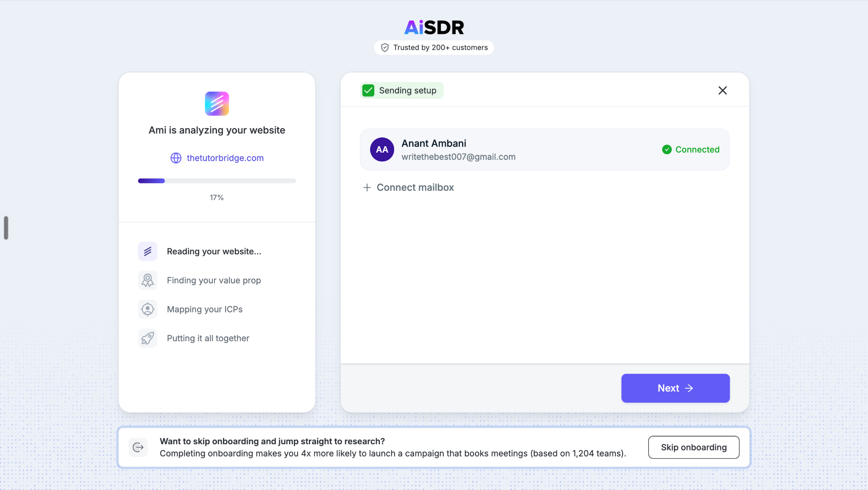Open the thetutorbridge.com link
The width and height of the screenshot is (868, 490).
click(x=225, y=158)
